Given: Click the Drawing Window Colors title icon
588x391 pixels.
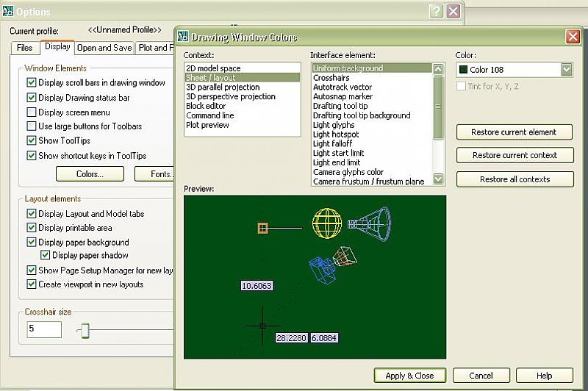Looking at the screenshot, I should tap(183, 36).
